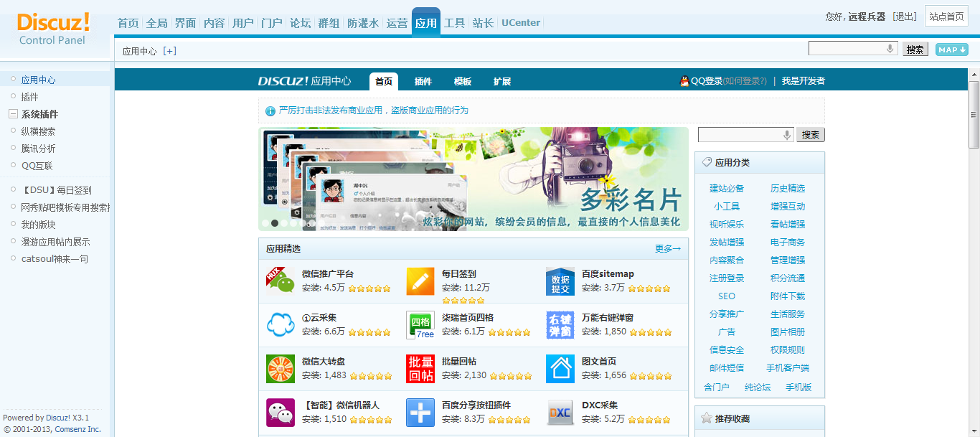Select catsoul神来一句 in sidebar

[x=55, y=259]
